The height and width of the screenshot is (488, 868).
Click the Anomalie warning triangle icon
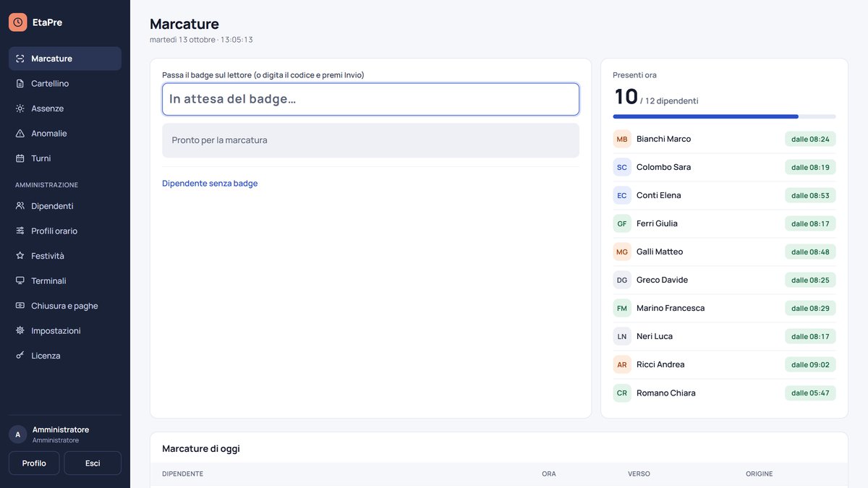click(20, 134)
